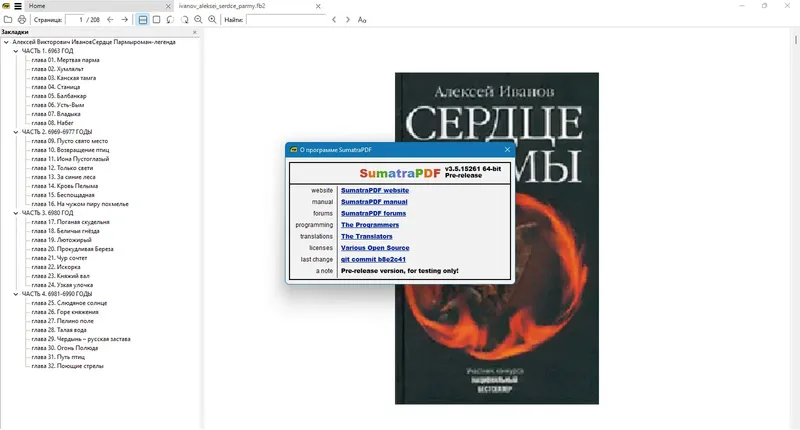
Task: Open bookmark глава 07. Владыка
Action: pos(56,114)
